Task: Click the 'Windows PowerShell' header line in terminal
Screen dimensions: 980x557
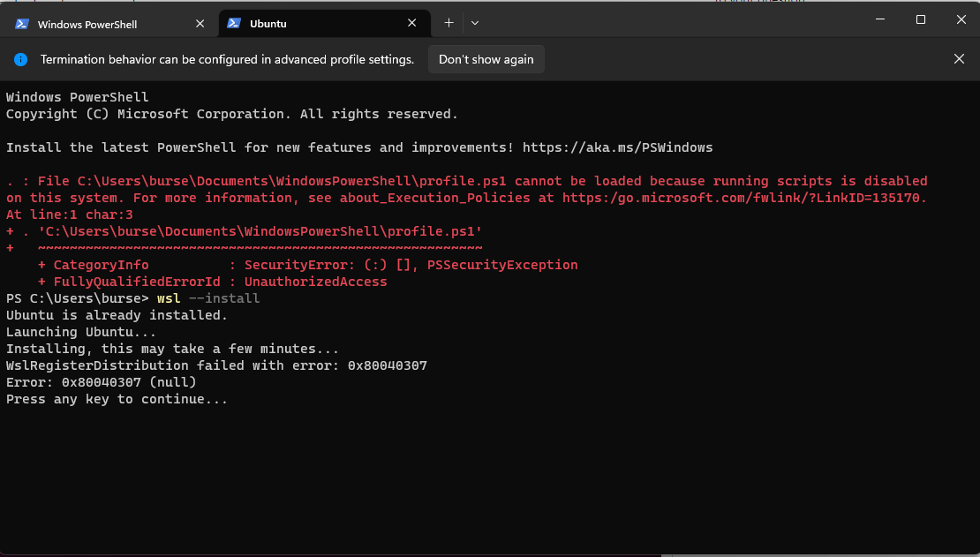Action: [x=78, y=97]
